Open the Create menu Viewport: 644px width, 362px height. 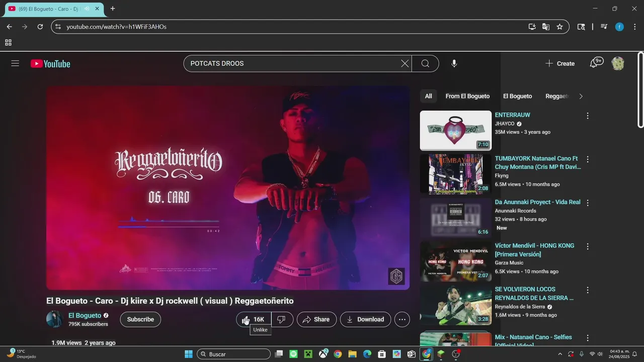point(560,63)
